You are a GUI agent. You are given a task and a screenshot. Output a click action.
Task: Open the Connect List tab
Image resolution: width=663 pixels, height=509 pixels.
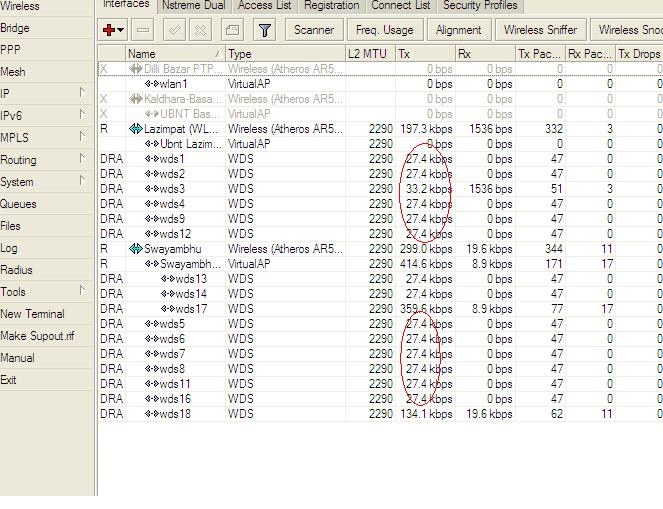[x=400, y=5]
